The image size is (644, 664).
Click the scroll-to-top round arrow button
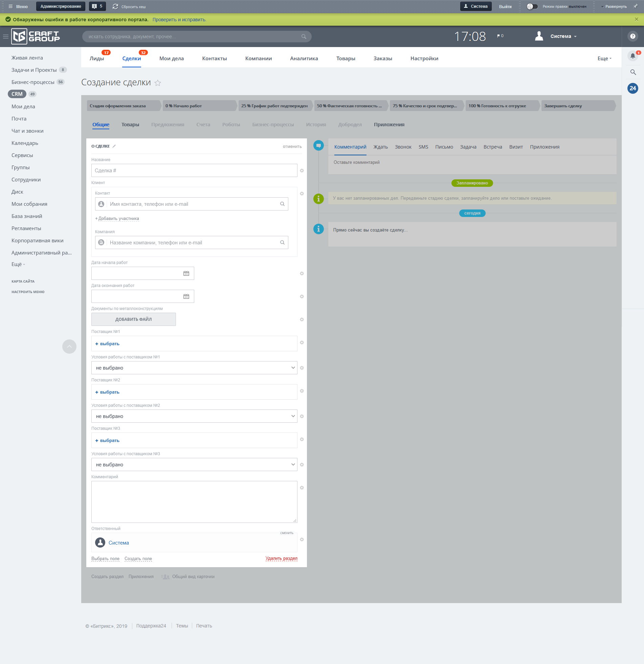[69, 347]
